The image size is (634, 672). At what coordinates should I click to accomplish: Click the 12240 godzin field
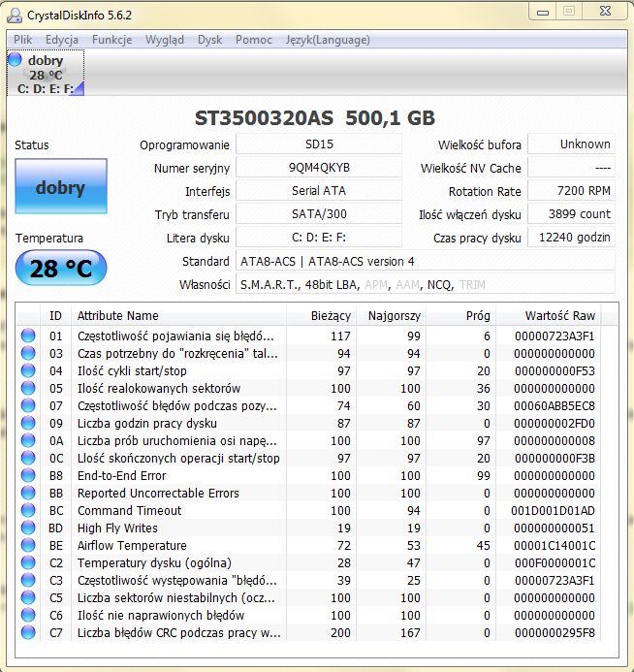[571, 237]
